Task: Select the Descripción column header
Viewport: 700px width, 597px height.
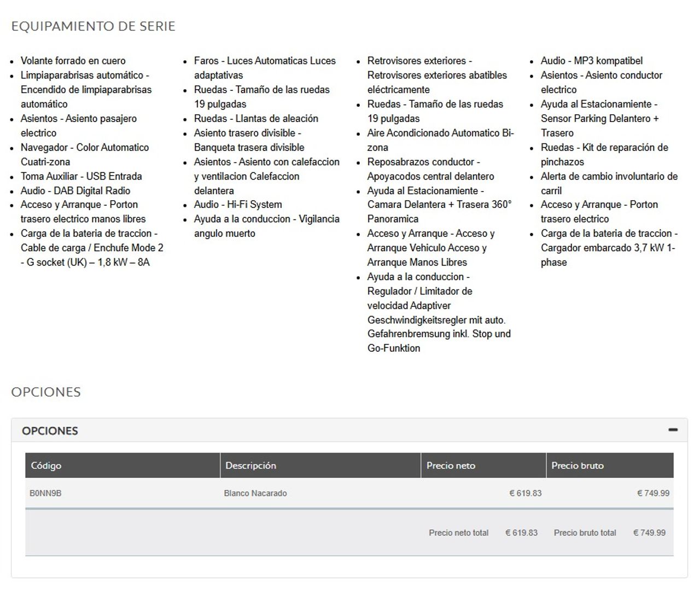Action: coord(320,466)
